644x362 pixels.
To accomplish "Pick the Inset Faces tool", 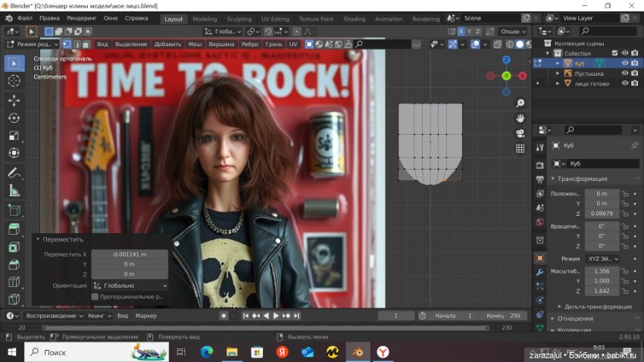I will 14,246.
